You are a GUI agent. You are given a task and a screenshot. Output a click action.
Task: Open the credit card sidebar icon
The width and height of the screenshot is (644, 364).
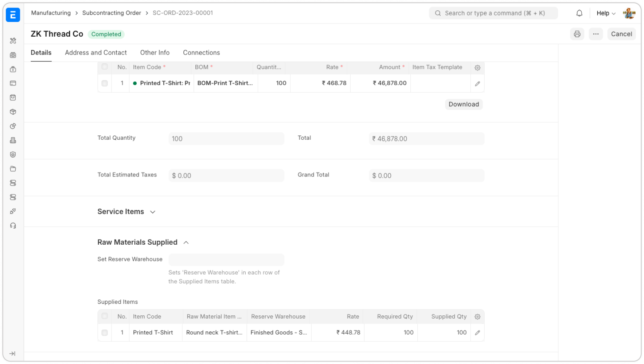[x=13, y=83]
